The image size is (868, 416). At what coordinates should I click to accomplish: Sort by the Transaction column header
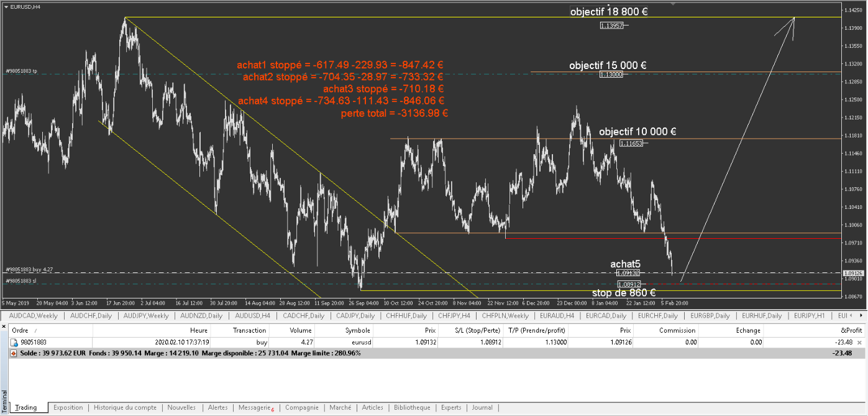(x=239, y=331)
